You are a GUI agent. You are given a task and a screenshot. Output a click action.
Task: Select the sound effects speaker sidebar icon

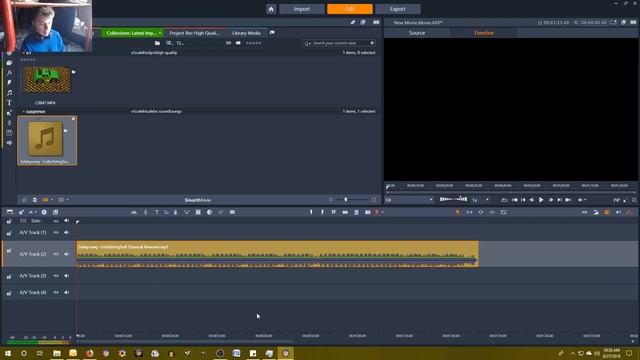click(9, 143)
